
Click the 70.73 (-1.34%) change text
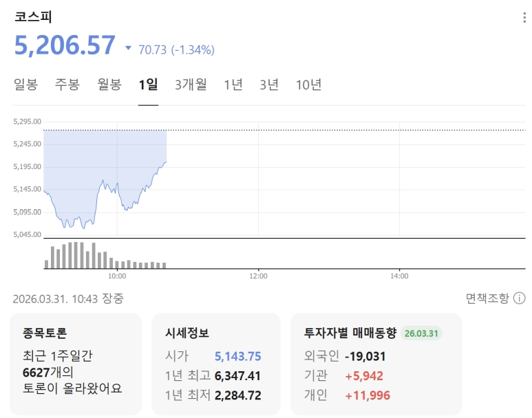176,49
